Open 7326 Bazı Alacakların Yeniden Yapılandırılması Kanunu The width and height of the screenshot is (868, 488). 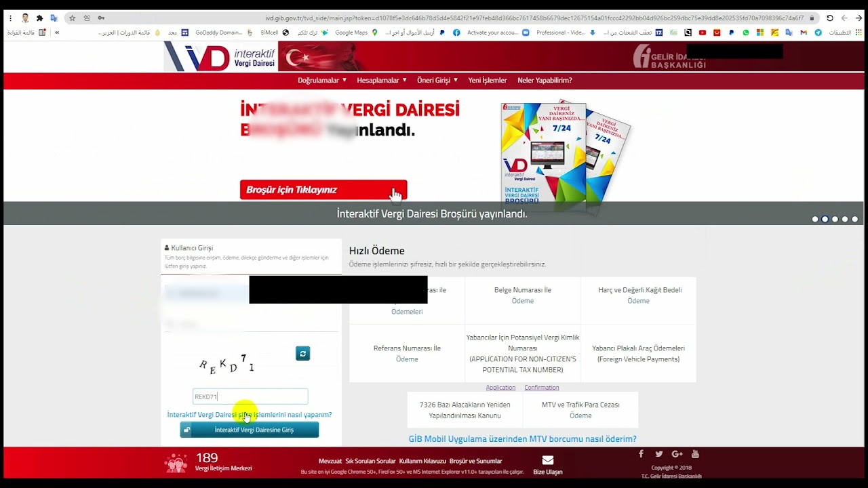[x=465, y=410]
